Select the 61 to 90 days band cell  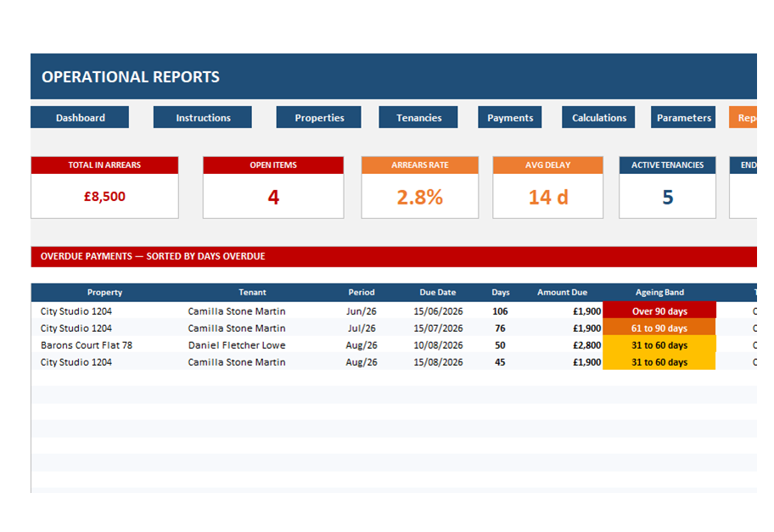point(659,328)
